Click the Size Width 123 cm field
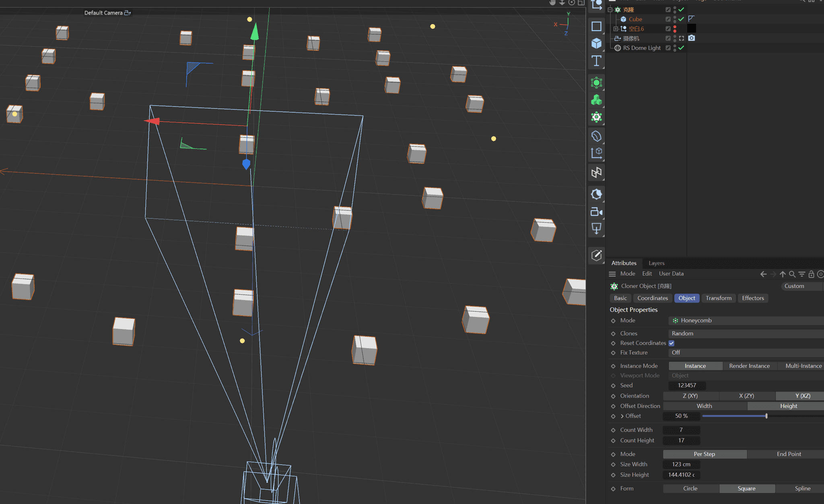 click(681, 464)
